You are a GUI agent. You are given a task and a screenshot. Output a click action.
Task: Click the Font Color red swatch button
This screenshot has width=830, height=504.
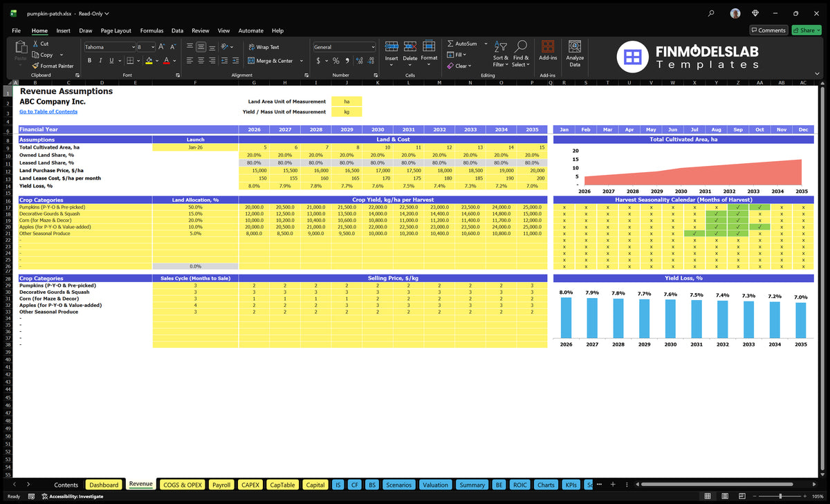[165, 61]
